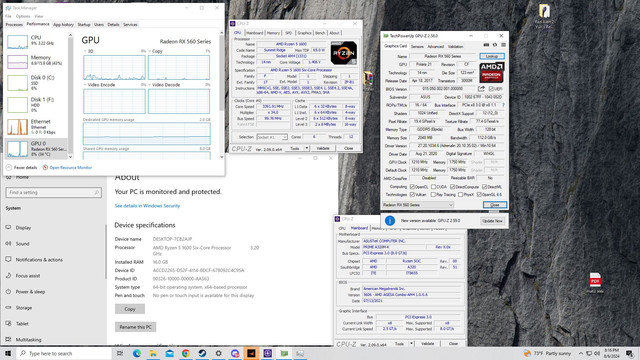
Task: Toggle the DirectCompute checkbox
Action: point(452,187)
